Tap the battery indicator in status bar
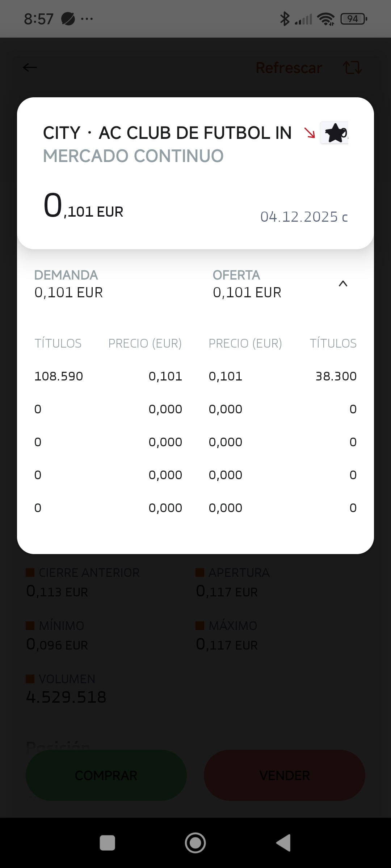 point(354,19)
